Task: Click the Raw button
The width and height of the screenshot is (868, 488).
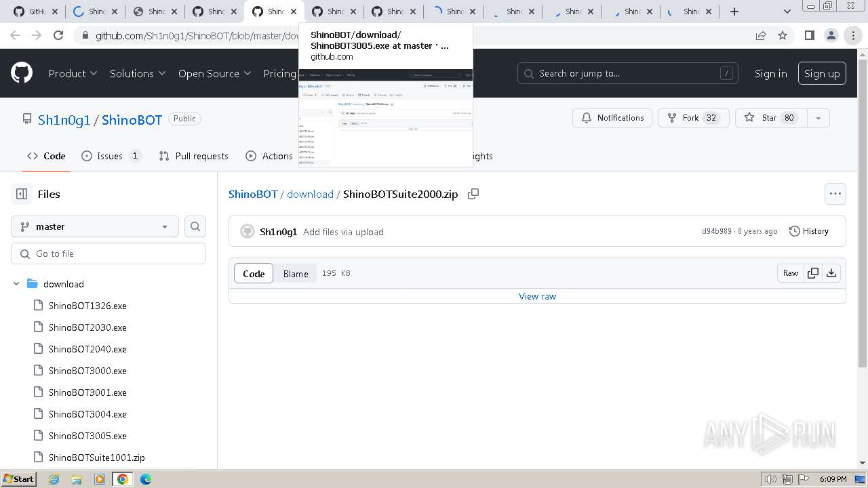Action: tap(791, 273)
